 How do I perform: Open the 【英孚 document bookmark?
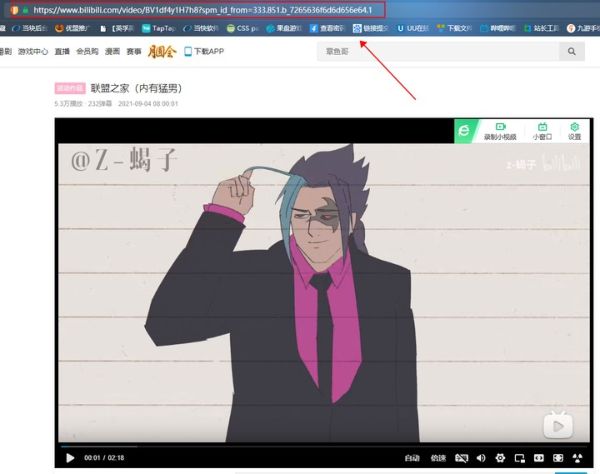117,28
